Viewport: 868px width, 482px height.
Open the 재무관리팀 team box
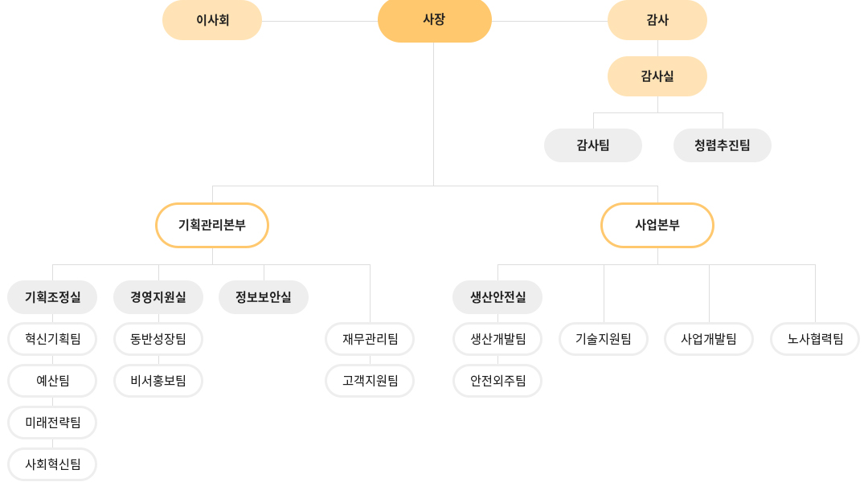pos(370,339)
